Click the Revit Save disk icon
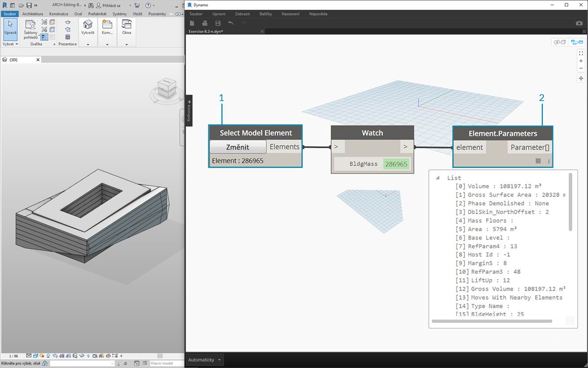588x368 pixels. click(x=29, y=5)
